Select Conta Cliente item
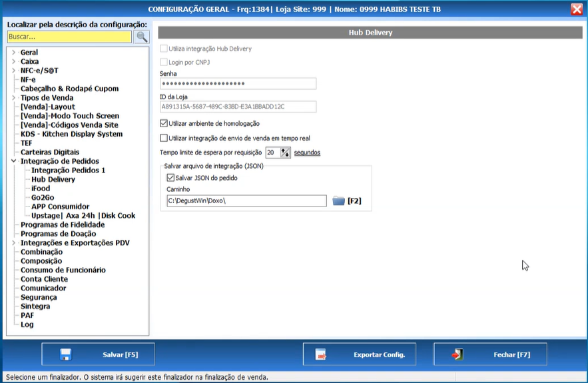Viewport: 588px width, 383px height. coord(44,279)
